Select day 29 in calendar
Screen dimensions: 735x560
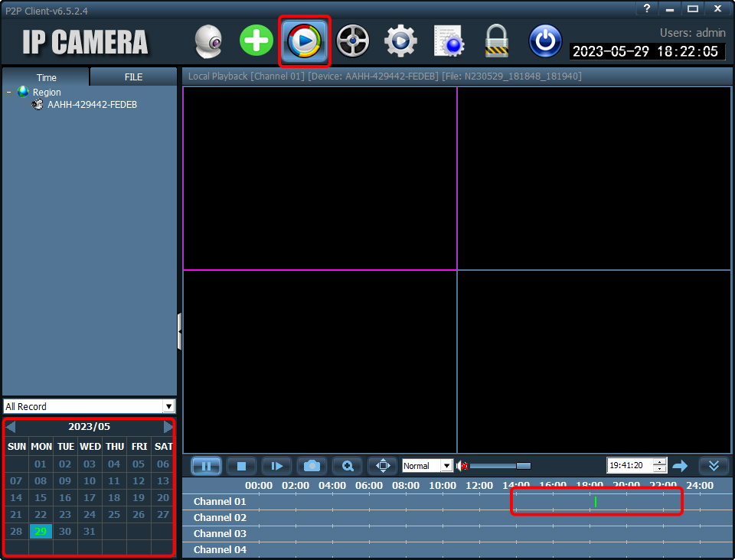pyautogui.click(x=41, y=532)
